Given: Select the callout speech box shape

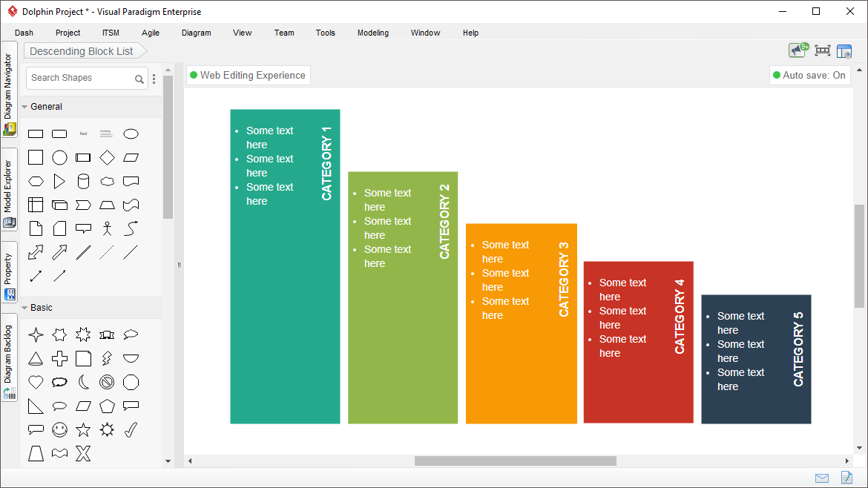Looking at the screenshot, I should (x=83, y=228).
